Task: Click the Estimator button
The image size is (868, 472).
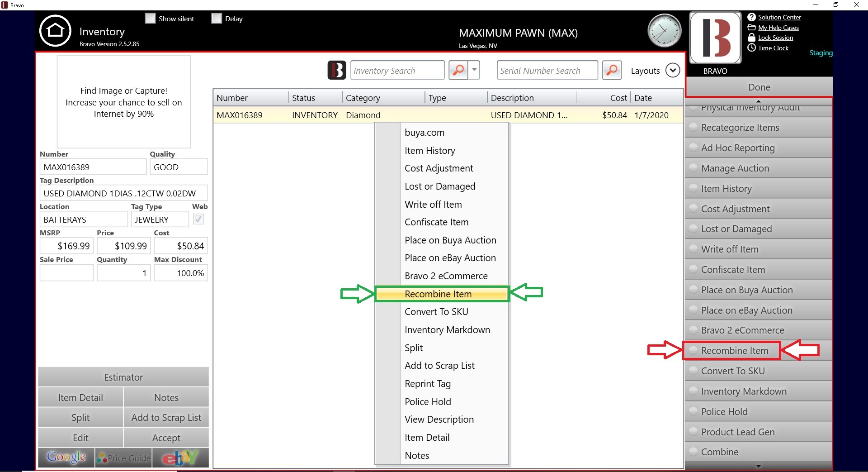Action: [x=123, y=377]
